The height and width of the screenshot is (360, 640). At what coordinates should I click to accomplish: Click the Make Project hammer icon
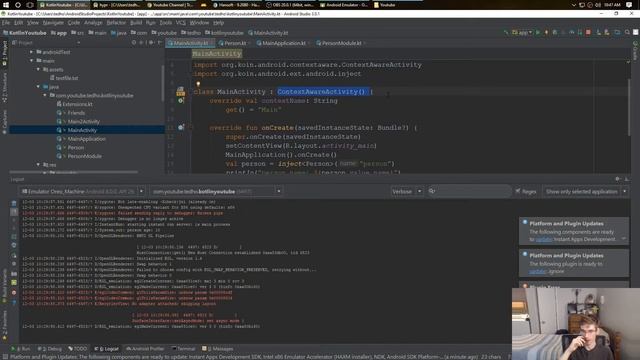pyautogui.click(x=506, y=33)
